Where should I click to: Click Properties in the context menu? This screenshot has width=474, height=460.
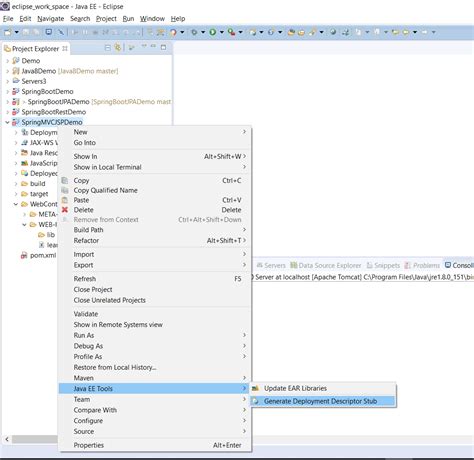click(155, 445)
